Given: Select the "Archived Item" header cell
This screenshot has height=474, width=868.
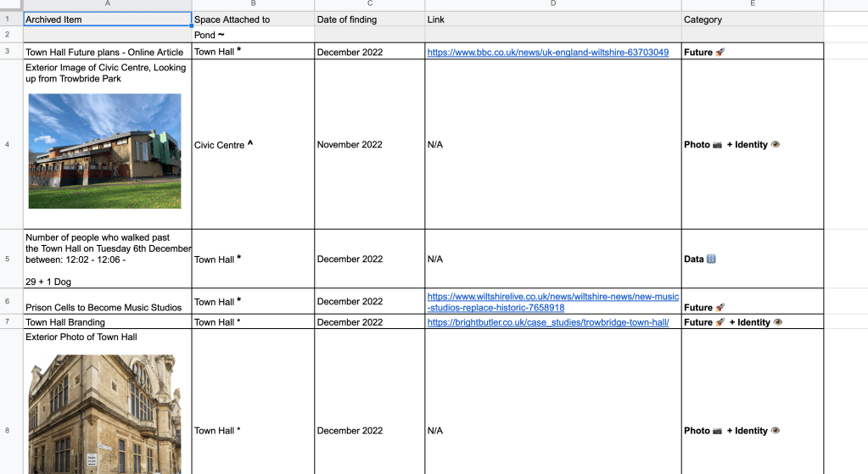Looking at the screenshot, I should point(107,20).
